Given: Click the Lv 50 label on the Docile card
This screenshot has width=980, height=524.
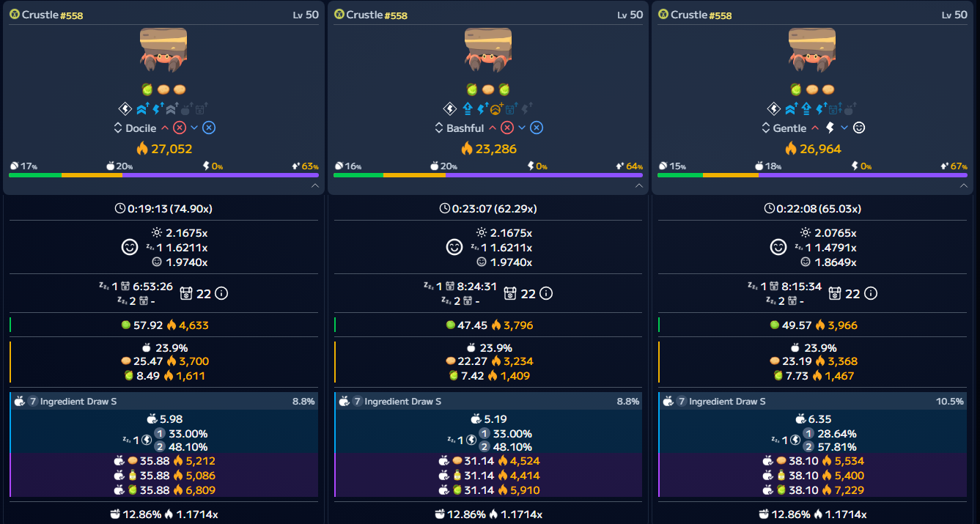Looking at the screenshot, I should (x=304, y=15).
